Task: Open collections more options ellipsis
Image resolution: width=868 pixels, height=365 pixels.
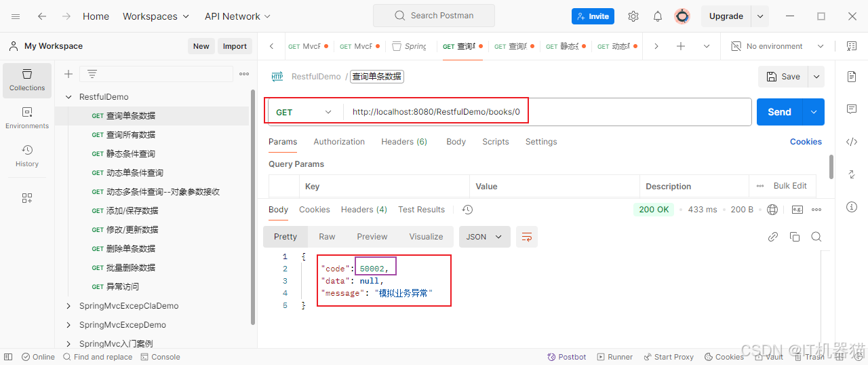Action: pos(244,74)
